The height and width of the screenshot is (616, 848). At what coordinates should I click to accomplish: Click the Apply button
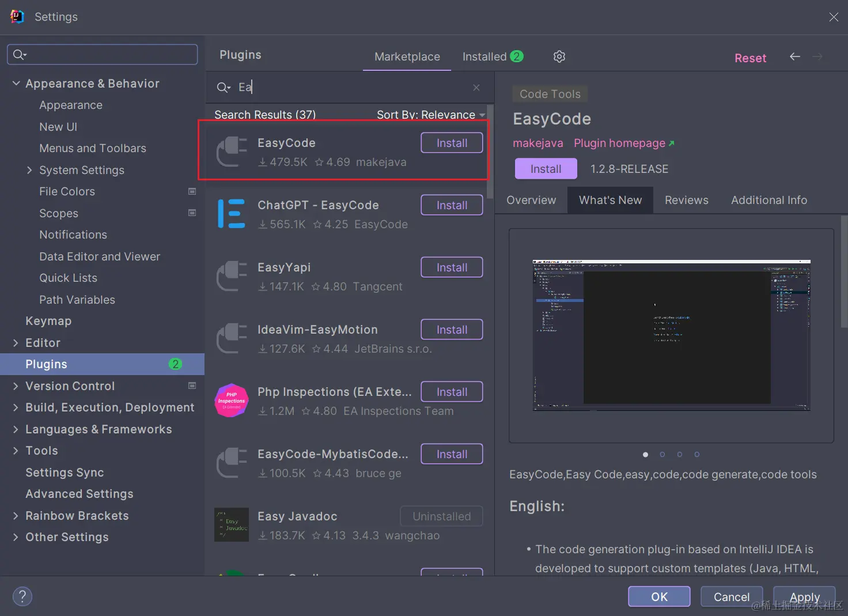coord(804,596)
